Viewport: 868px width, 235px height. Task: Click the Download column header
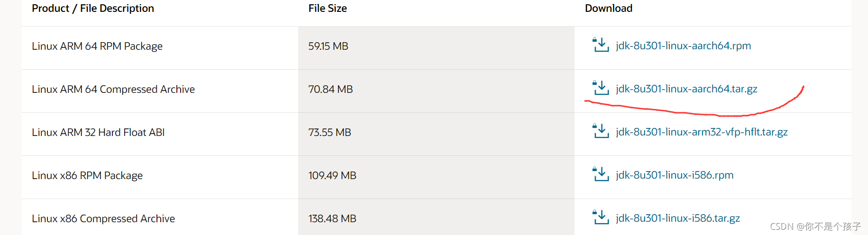coord(609,9)
